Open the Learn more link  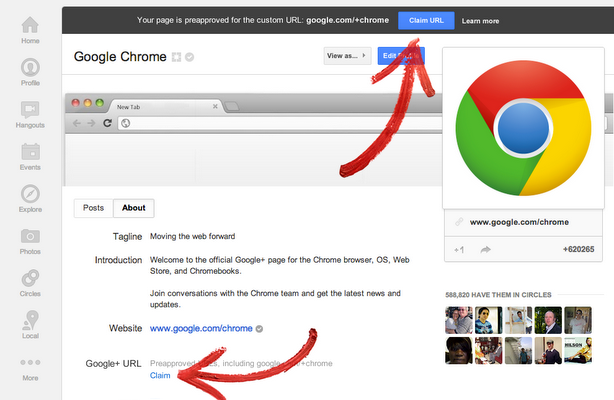(x=480, y=21)
